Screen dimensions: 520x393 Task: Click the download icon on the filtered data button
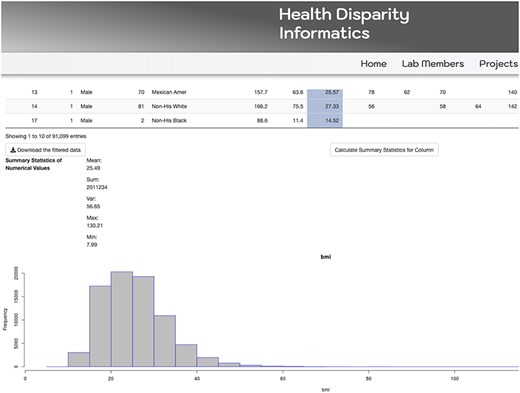(13, 150)
